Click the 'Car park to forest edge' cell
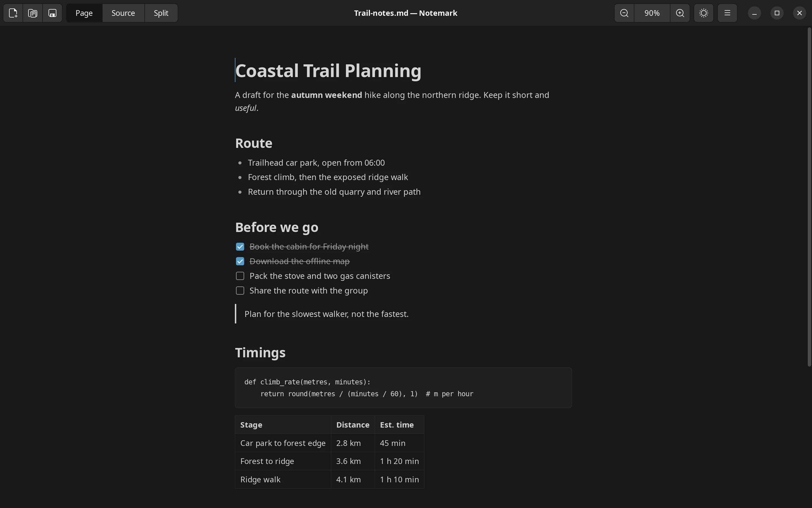 pyautogui.click(x=283, y=443)
